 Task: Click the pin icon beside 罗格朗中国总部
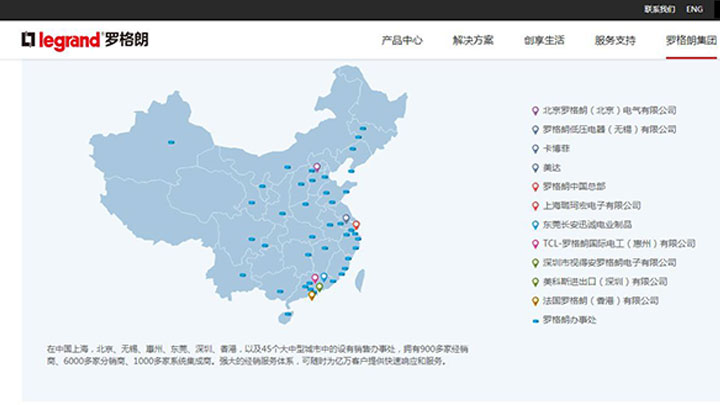click(535, 186)
